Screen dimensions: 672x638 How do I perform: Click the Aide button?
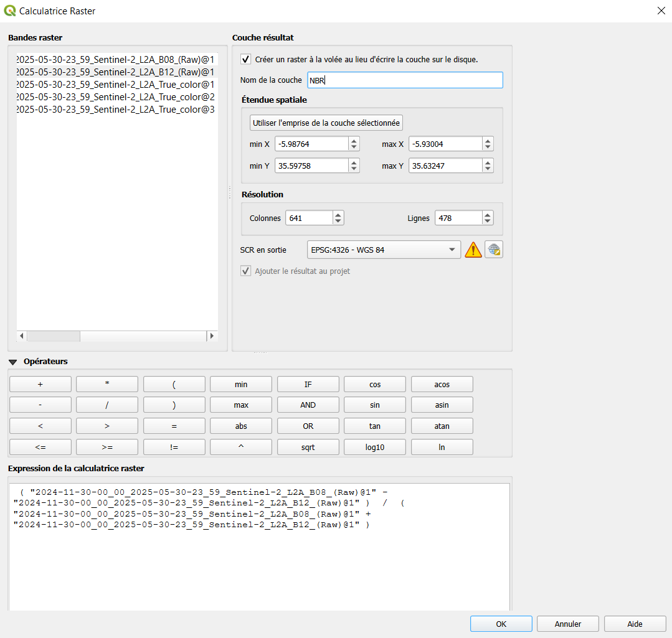tap(635, 624)
